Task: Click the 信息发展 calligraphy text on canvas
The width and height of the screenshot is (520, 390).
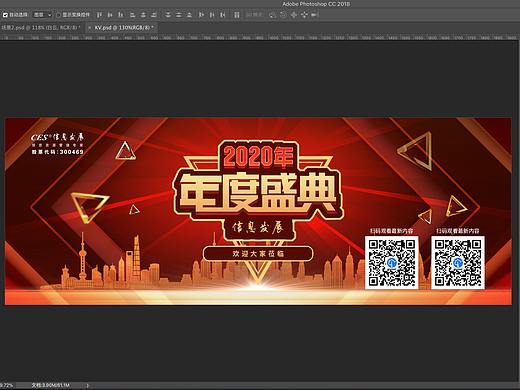Action: click(x=258, y=228)
